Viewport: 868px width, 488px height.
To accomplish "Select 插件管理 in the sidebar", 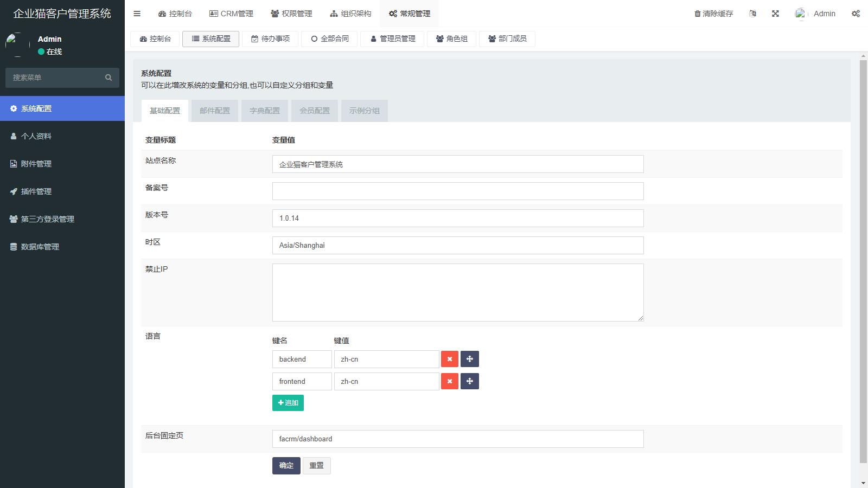I will [x=36, y=191].
